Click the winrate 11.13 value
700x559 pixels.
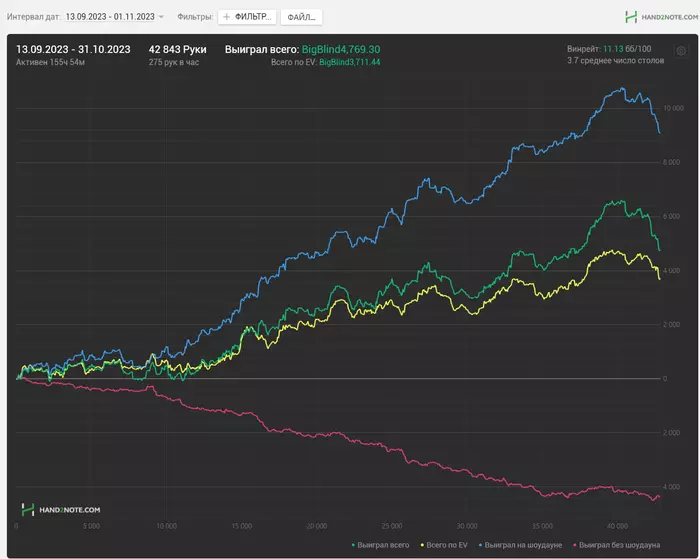point(612,48)
